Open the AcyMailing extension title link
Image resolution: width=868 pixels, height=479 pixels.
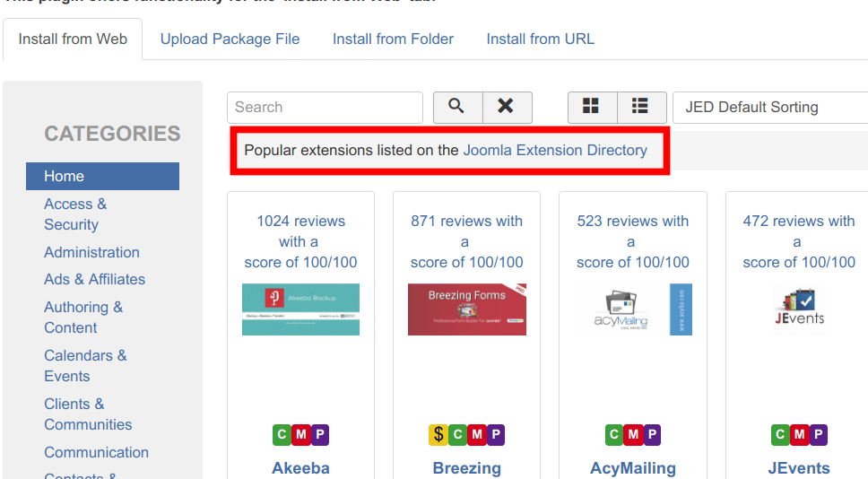(633, 468)
